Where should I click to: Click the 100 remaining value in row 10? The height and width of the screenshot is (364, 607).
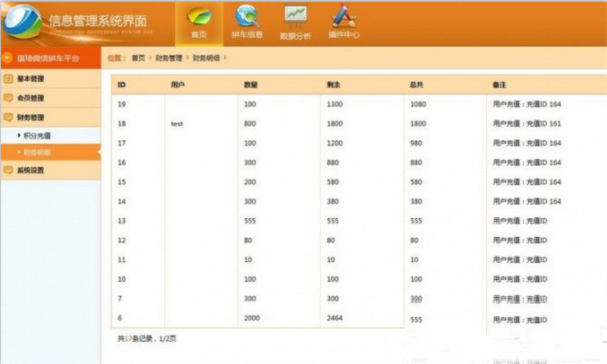(x=333, y=279)
